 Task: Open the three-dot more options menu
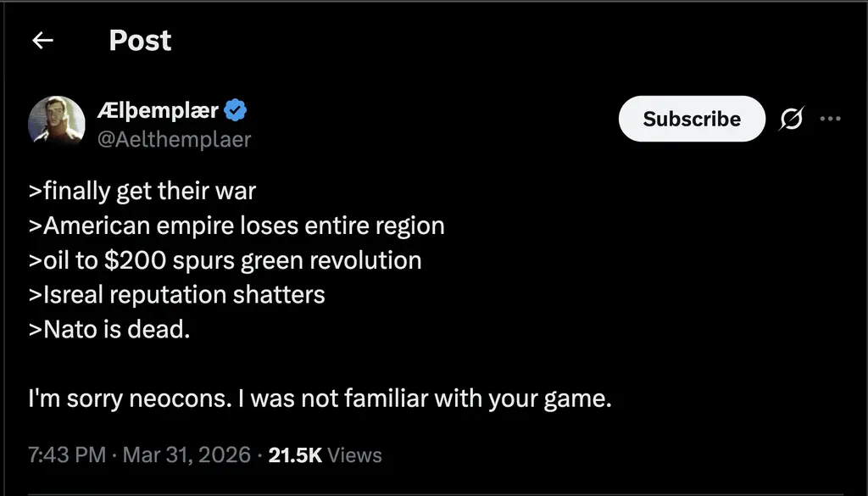coord(830,119)
